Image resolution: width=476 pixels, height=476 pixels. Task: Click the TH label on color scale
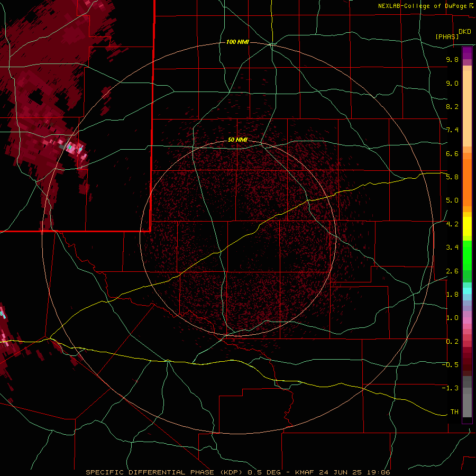[454, 412]
